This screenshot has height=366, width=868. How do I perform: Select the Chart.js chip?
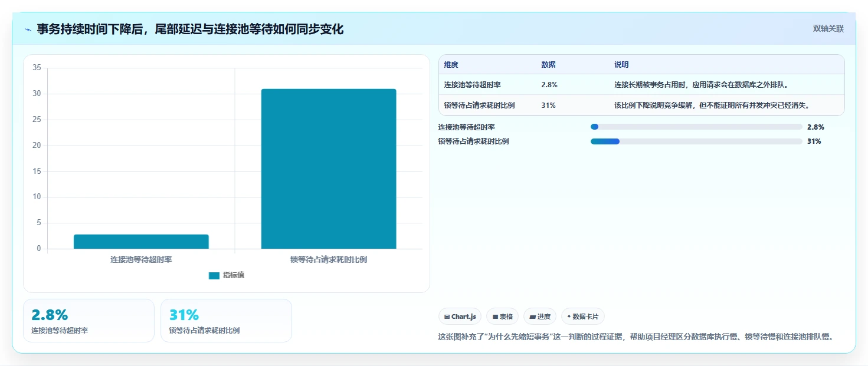pyautogui.click(x=460, y=316)
